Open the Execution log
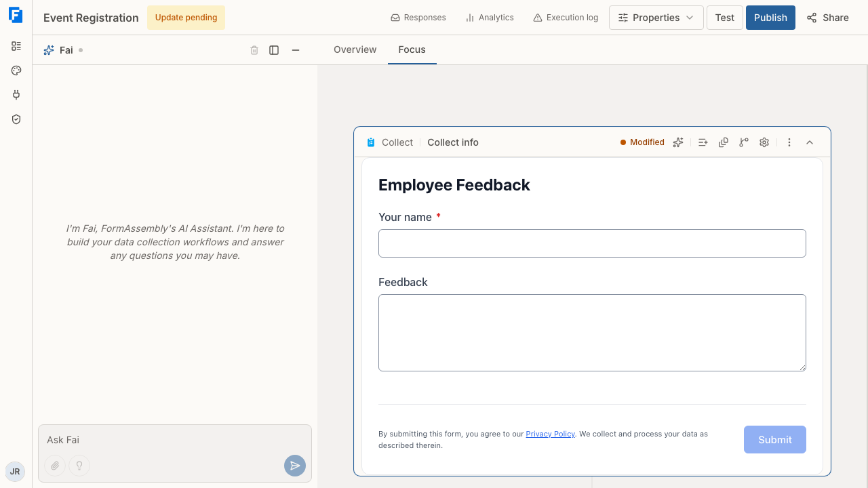Viewport: 868px width, 488px height. coord(566,18)
